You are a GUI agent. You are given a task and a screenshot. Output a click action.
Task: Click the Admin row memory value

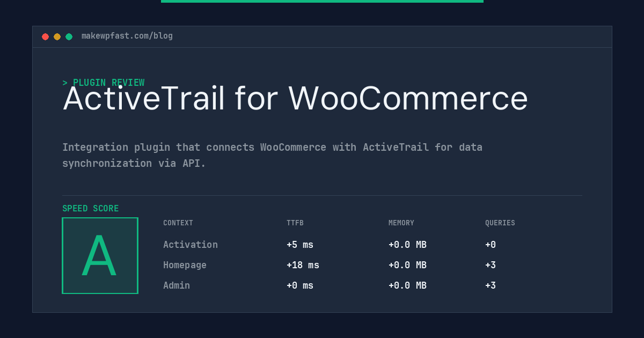tap(407, 285)
